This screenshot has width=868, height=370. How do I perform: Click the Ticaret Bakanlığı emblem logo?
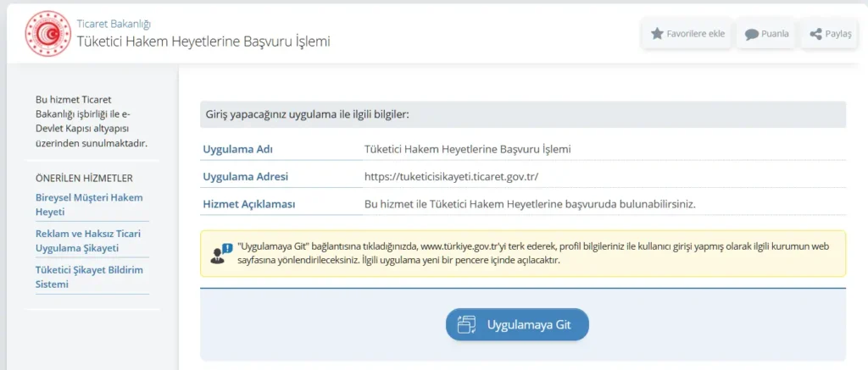point(47,33)
